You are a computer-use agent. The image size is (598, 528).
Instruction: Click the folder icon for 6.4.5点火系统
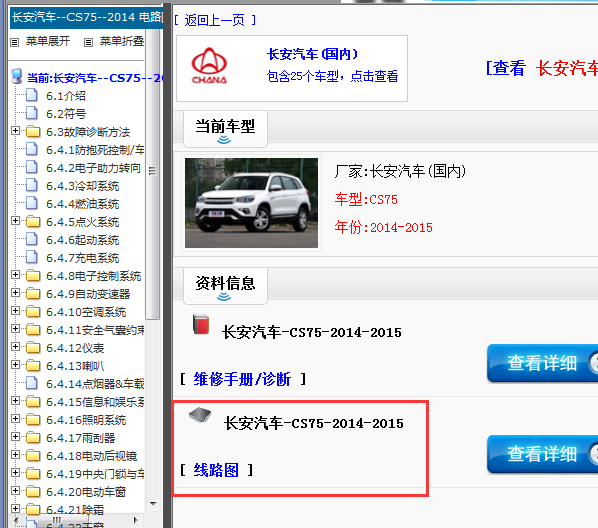click(x=33, y=221)
